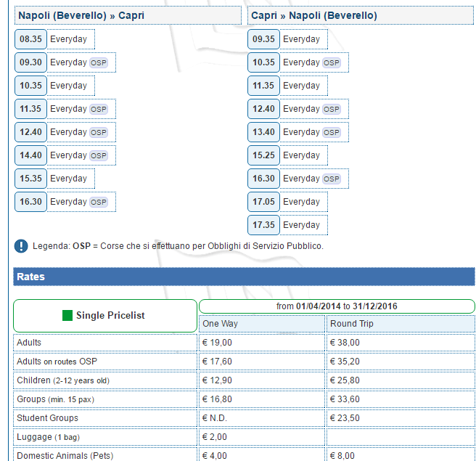Select the 17.05 departure time
The width and height of the screenshot is (476, 461).
tap(263, 202)
